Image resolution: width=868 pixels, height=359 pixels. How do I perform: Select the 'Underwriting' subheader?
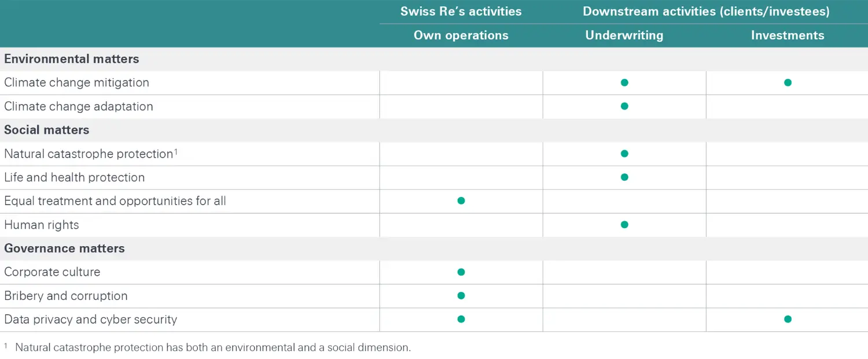pyautogui.click(x=624, y=35)
